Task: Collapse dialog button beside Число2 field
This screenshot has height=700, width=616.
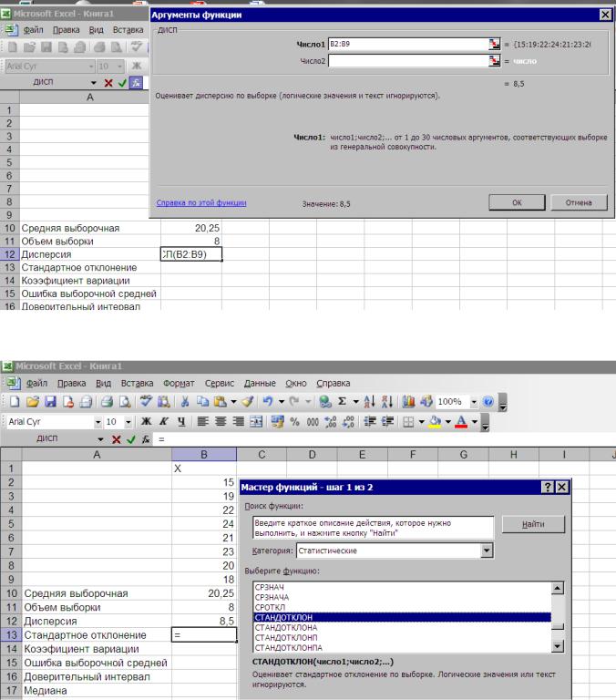Action: click(x=494, y=61)
